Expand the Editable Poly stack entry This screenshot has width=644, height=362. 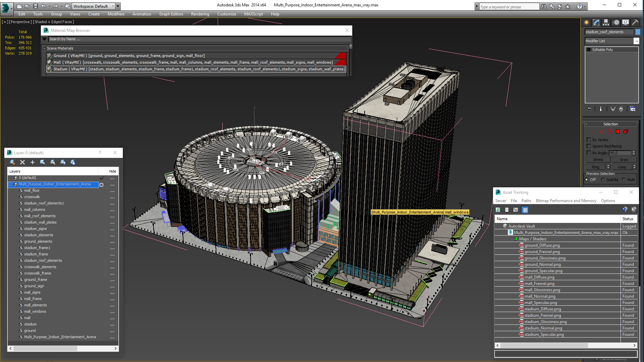[589, 50]
